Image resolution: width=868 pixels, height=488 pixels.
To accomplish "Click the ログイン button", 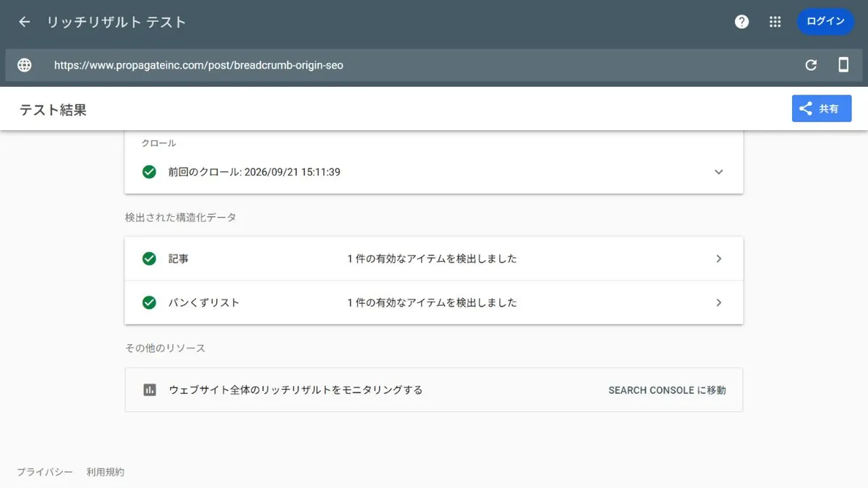I will [x=825, y=22].
